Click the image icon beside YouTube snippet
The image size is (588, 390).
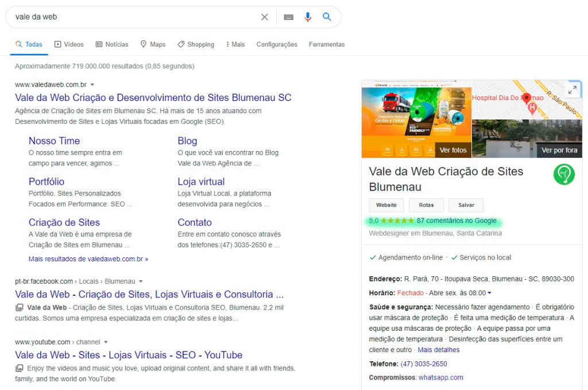click(x=19, y=368)
